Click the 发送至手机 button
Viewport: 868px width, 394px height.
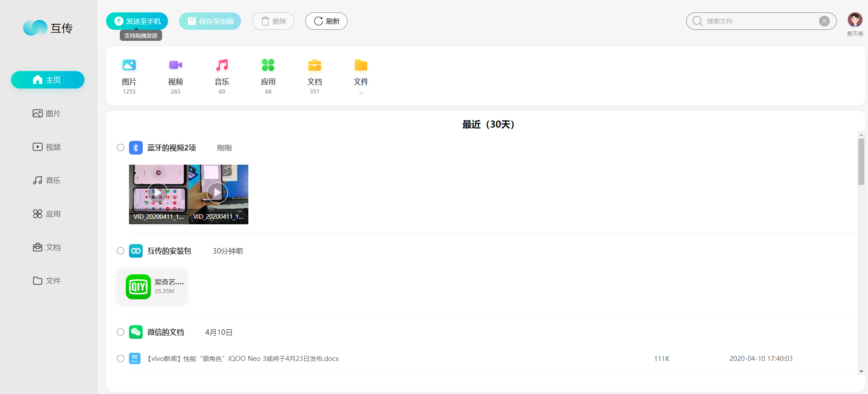[137, 21]
